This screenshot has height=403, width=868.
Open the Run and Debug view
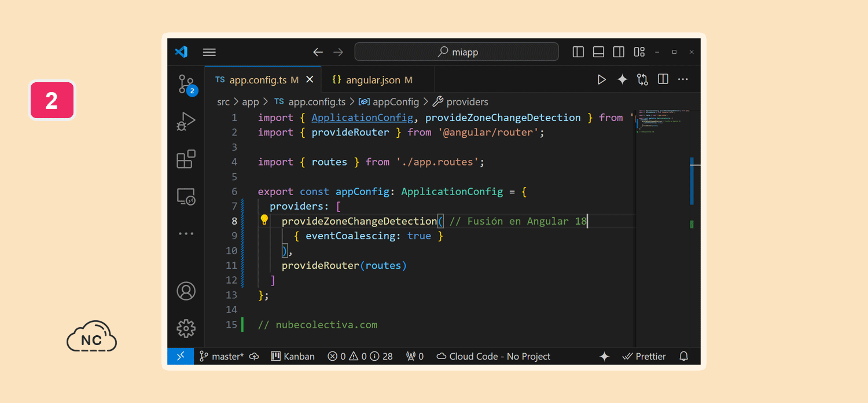[x=186, y=122]
